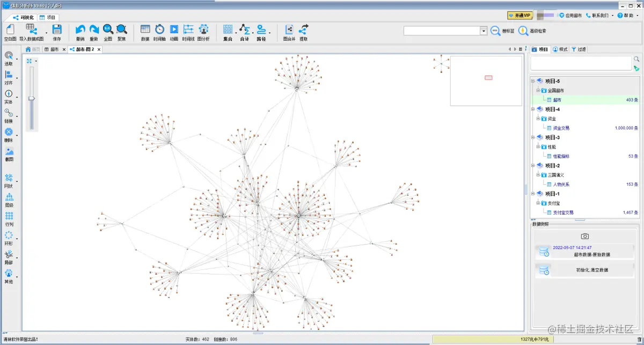Switch to the 过滤 side panel tab
This screenshot has height=345, width=644.
(x=579, y=49)
